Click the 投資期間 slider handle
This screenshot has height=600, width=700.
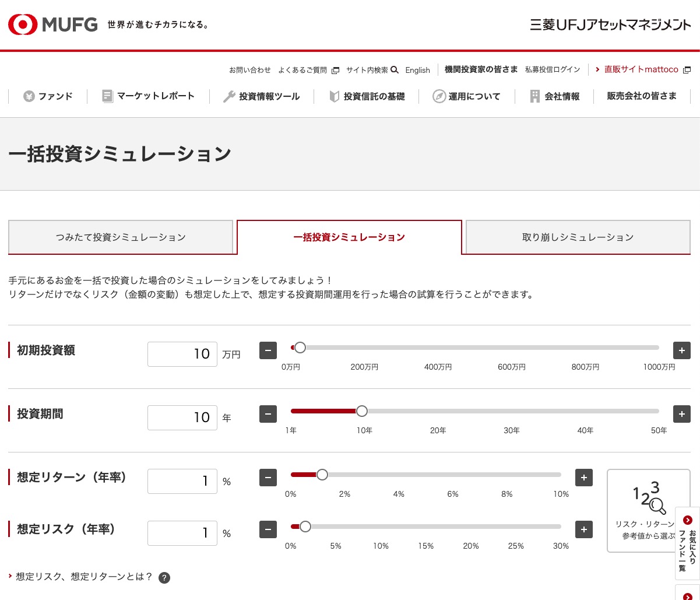pyautogui.click(x=362, y=411)
